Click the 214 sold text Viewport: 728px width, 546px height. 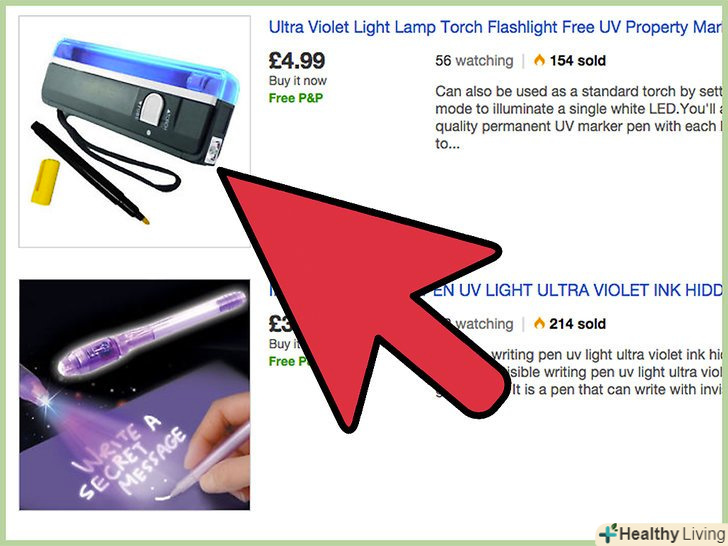coord(578,324)
